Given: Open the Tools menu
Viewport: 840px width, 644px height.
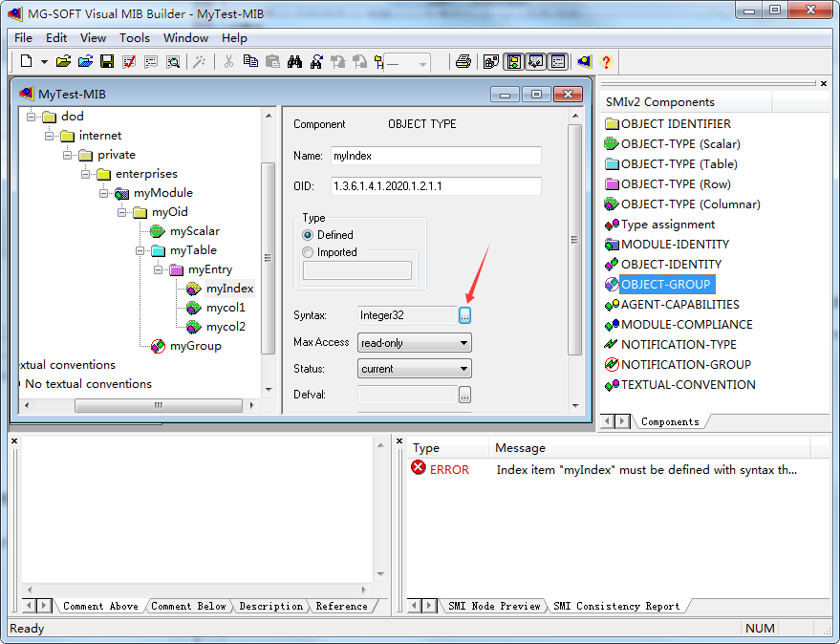Looking at the screenshot, I should tap(134, 38).
